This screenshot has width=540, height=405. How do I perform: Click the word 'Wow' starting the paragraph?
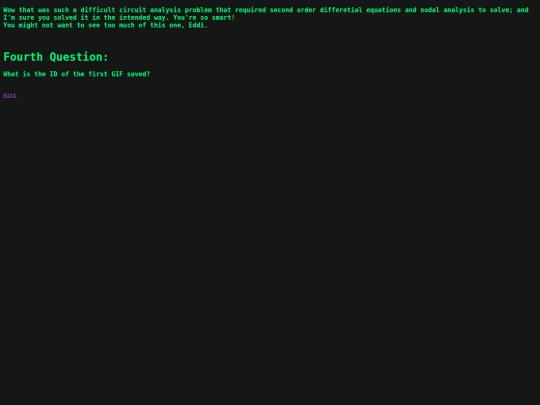[x=9, y=10]
